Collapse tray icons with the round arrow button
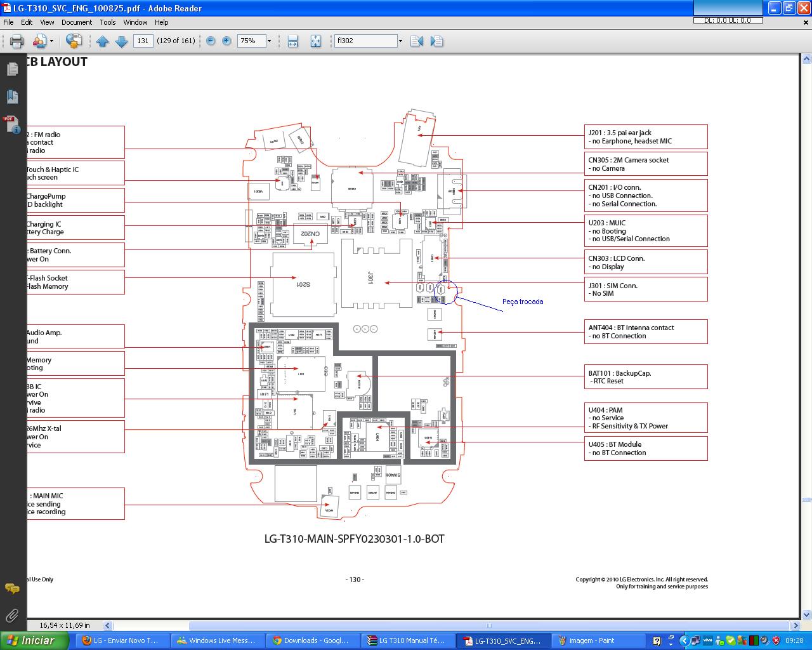Viewport: 812px width, 650px height. (x=684, y=640)
